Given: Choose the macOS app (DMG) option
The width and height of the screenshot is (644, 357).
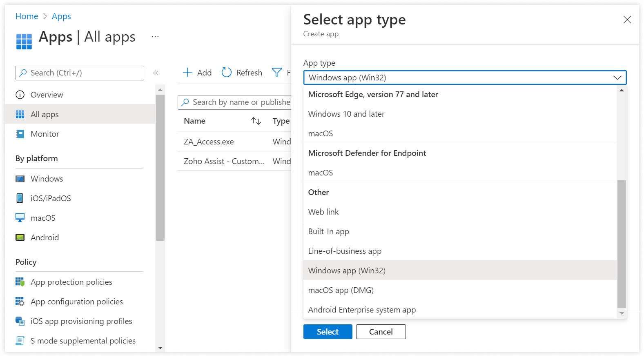Looking at the screenshot, I should (x=460, y=290).
